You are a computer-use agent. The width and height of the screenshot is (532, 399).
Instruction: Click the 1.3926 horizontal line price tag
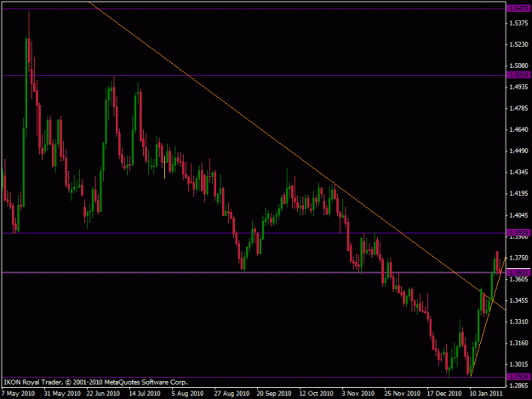pos(518,232)
